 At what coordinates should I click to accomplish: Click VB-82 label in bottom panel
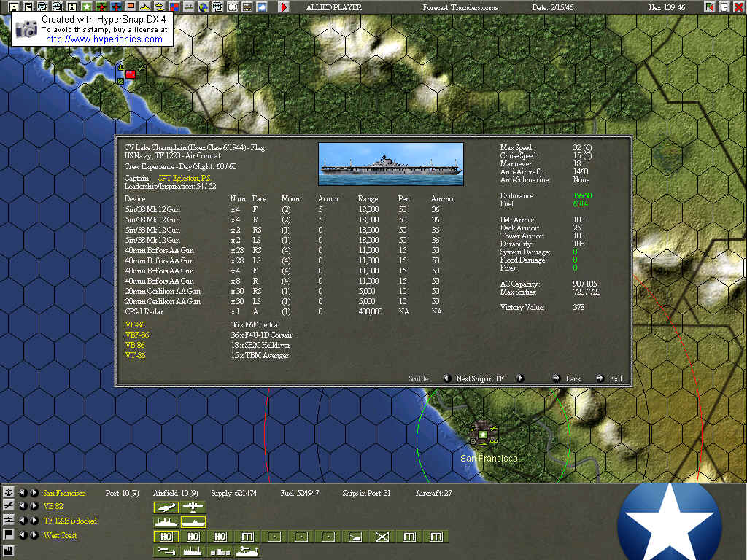pos(53,506)
